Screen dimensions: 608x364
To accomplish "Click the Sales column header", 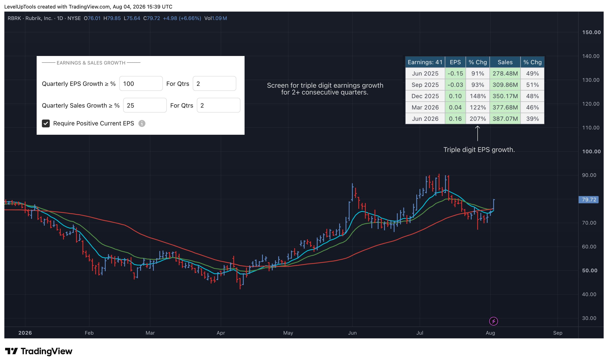I will click(x=505, y=62).
